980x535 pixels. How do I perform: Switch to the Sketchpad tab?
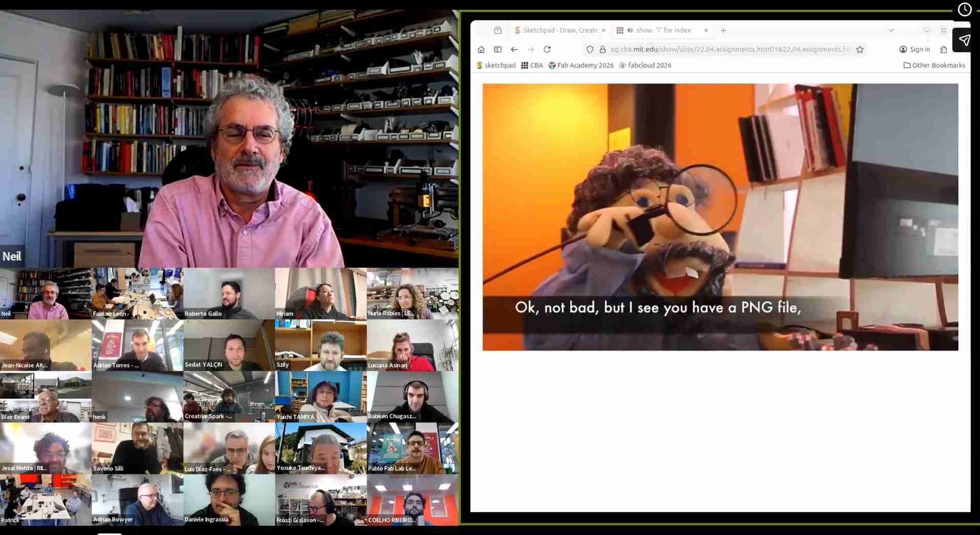(560, 30)
